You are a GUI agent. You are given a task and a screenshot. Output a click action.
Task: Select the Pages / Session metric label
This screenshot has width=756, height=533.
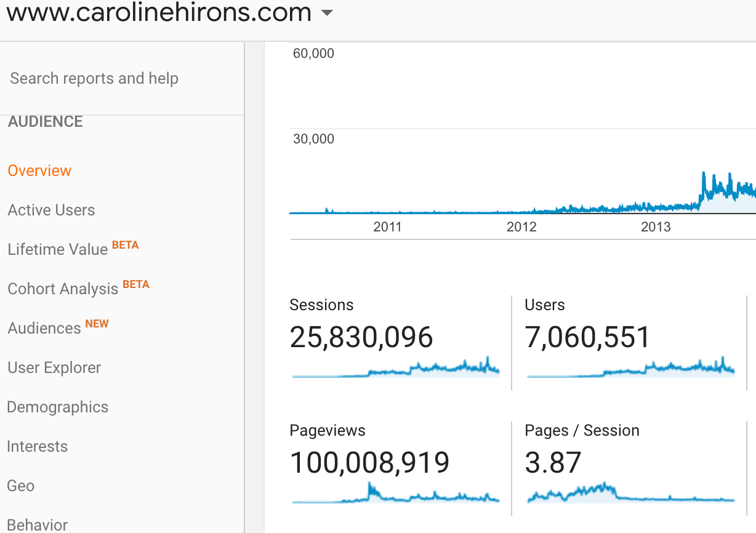click(582, 431)
